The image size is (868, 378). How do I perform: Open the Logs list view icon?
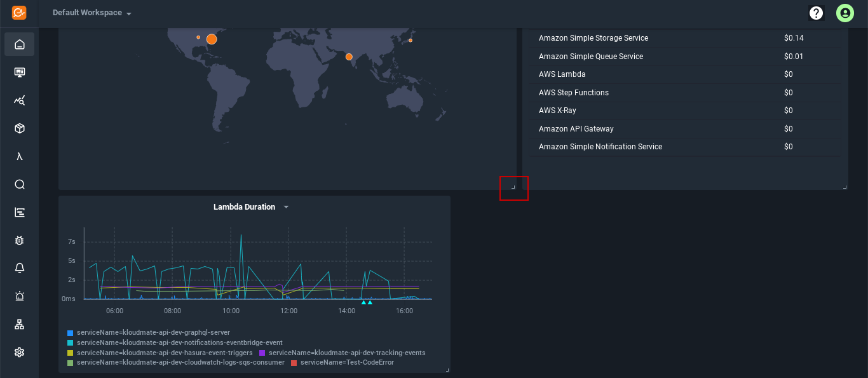(x=19, y=212)
